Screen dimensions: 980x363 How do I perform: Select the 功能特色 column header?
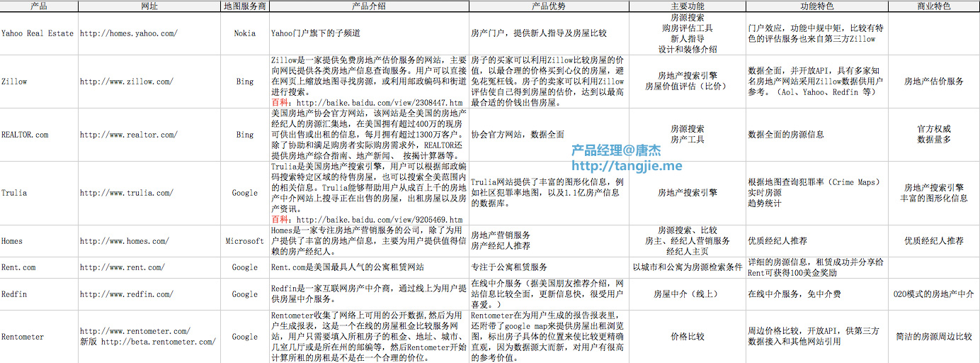coord(817,6)
